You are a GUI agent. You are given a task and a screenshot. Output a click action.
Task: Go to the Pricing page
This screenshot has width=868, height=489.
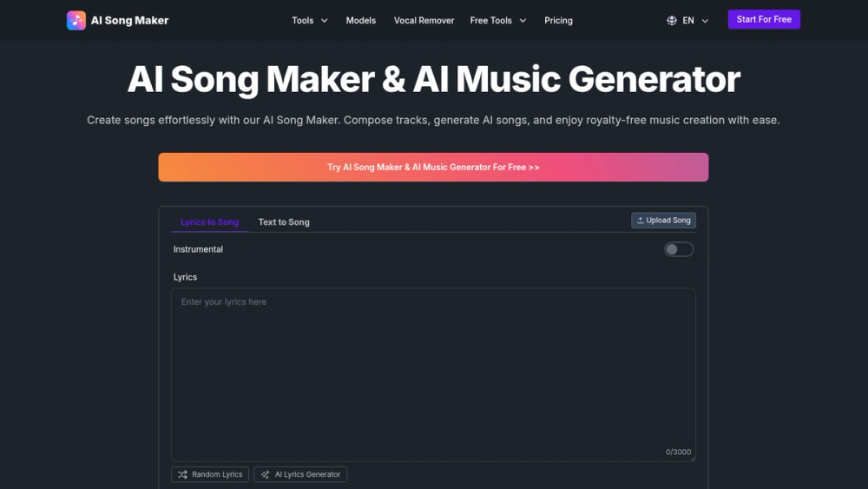558,21
